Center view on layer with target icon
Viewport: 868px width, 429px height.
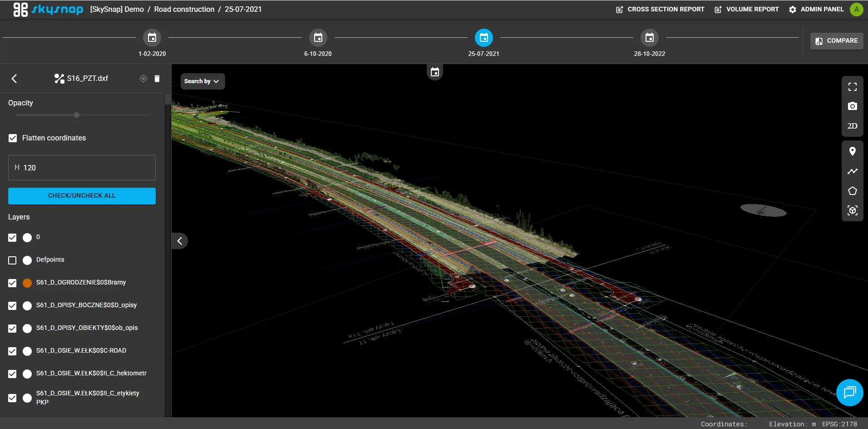coord(143,79)
